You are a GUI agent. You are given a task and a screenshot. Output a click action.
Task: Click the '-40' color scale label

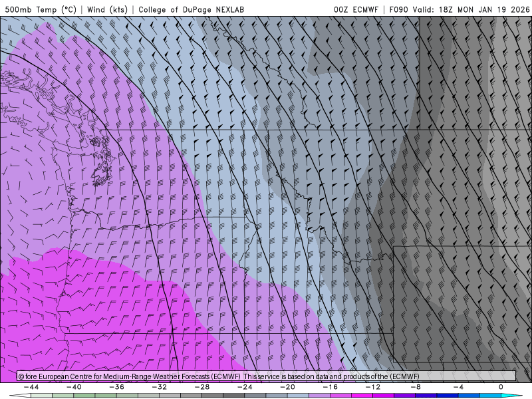[74, 387]
